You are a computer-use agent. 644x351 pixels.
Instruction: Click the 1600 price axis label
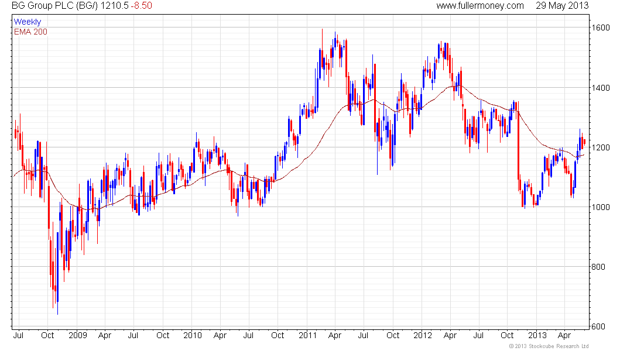[x=601, y=28]
